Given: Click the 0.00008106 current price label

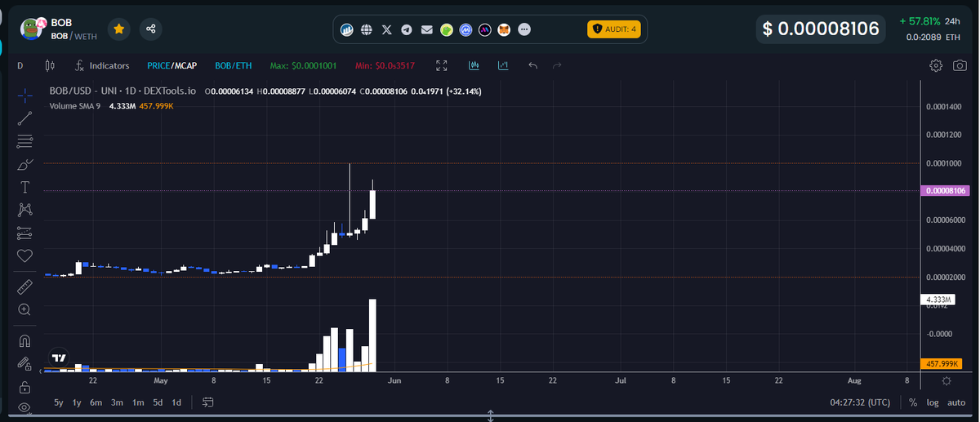Looking at the screenshot, I should pyautogui.click(x=945, y=191).
